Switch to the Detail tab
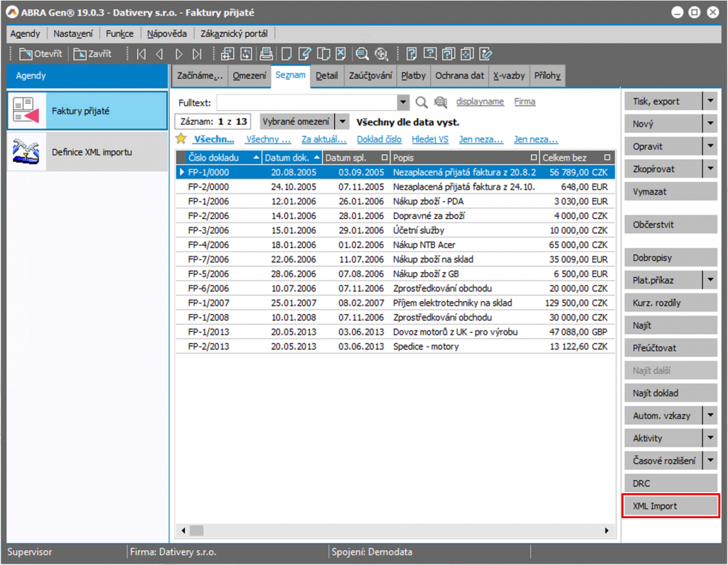 point(327,75)
